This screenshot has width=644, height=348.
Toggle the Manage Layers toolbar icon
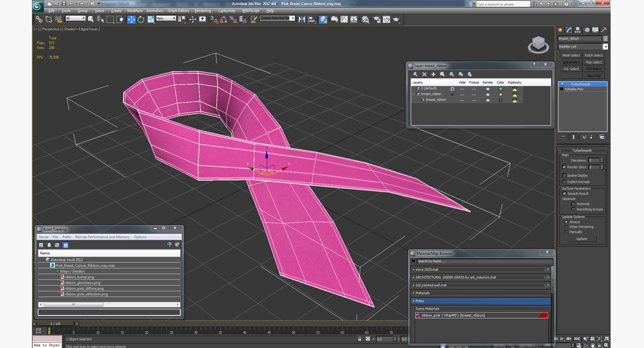coord(323,19)
